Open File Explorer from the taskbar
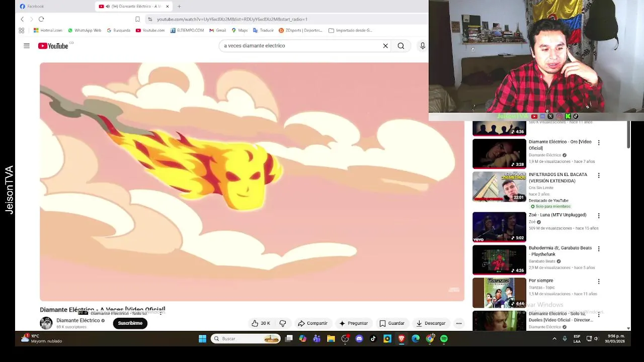The image size is (644, 362). pos(331,339)
